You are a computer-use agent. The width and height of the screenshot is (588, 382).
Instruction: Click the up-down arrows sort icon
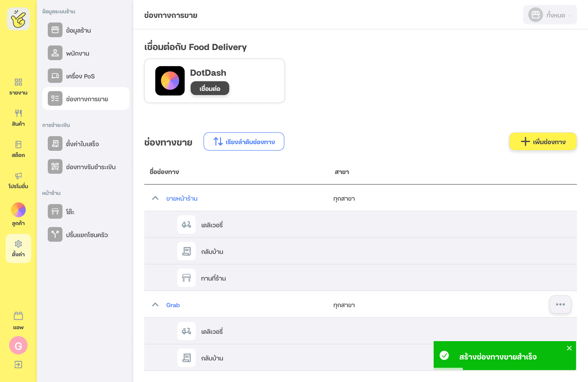(x=218, y=141)
